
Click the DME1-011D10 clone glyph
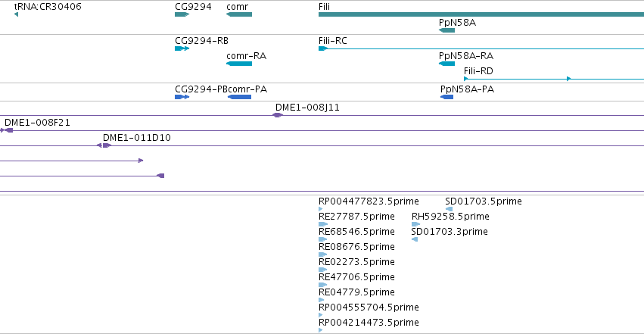point(104,145)
